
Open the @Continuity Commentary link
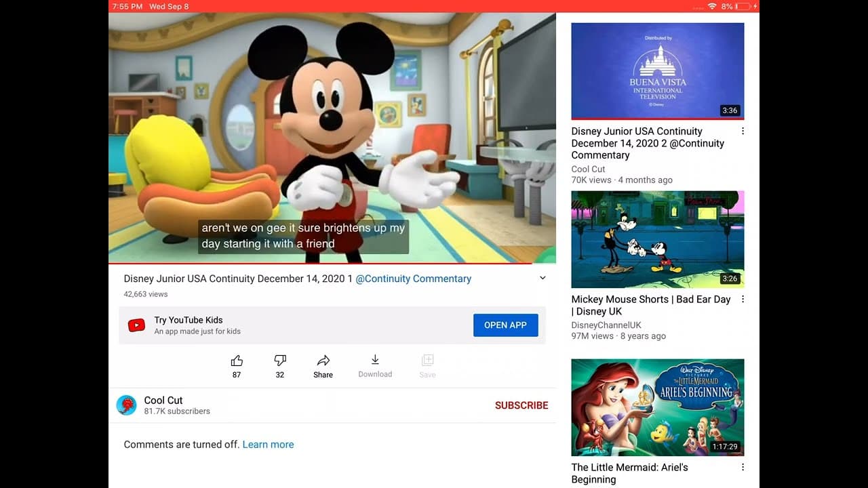[414, 279]
